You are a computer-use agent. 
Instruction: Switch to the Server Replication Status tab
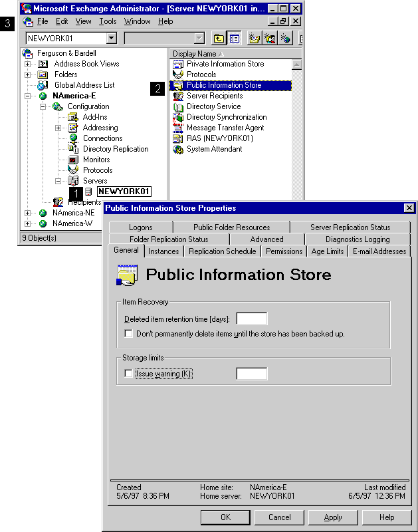pyautogui.click(x=350, y=227)
